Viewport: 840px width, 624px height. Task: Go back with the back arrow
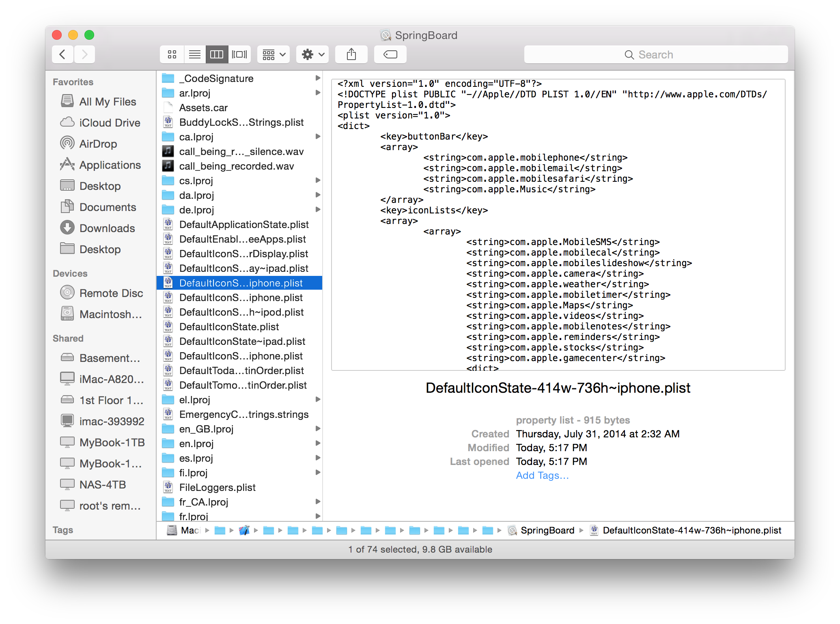62,54
